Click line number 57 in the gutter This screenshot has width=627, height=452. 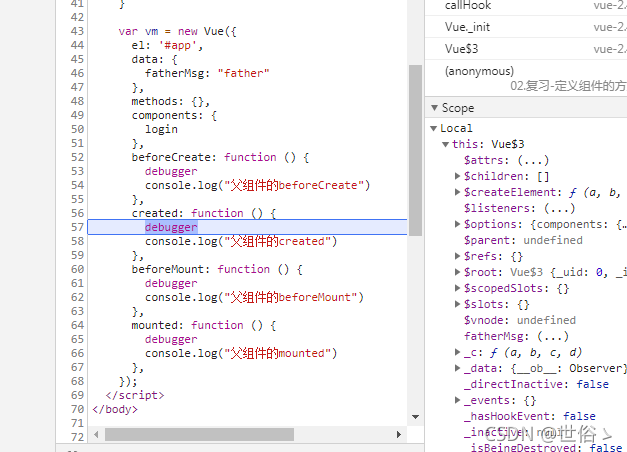coord(78,227)
